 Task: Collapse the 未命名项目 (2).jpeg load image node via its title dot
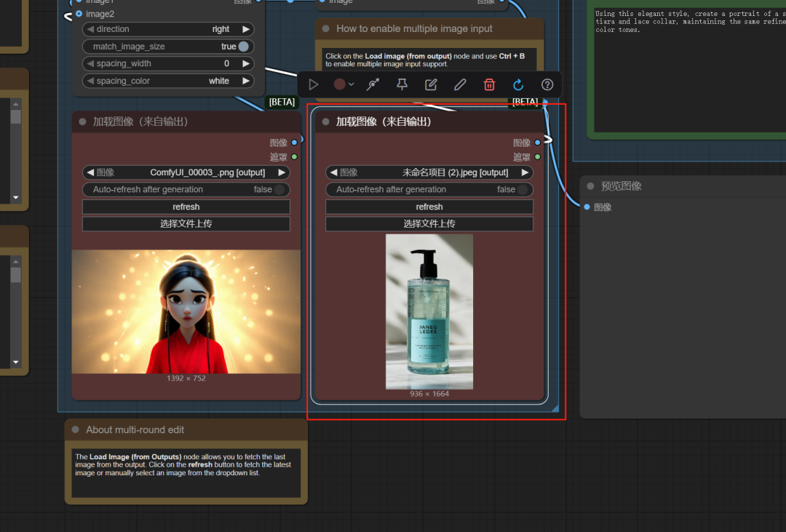(326, 122)
